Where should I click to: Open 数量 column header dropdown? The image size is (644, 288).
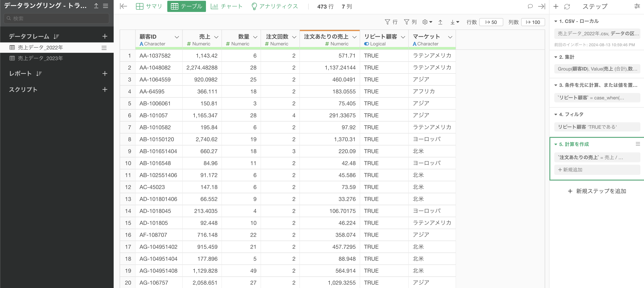(255, 37)
